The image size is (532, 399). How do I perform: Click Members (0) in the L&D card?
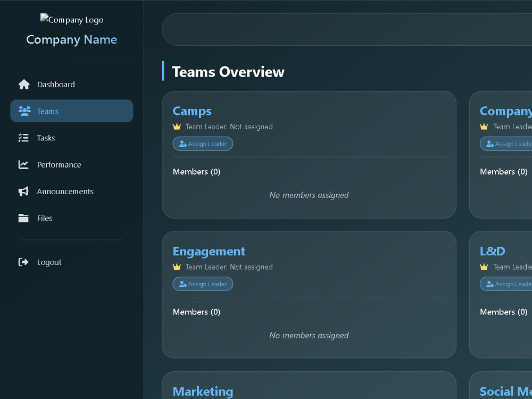click(x=503, y=312)
